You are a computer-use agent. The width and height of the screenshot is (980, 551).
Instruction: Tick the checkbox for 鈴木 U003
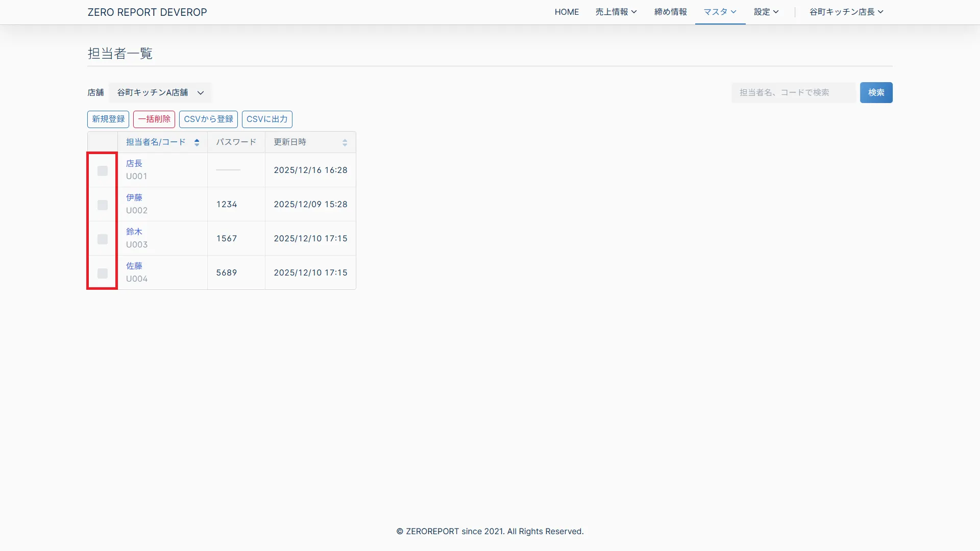[x=103, y=239]
